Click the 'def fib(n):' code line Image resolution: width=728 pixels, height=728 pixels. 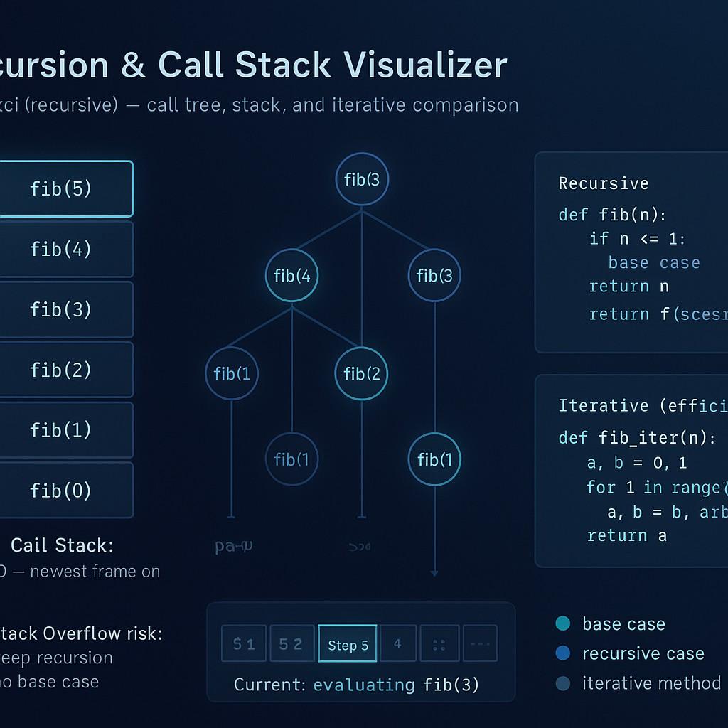(612, 215)
